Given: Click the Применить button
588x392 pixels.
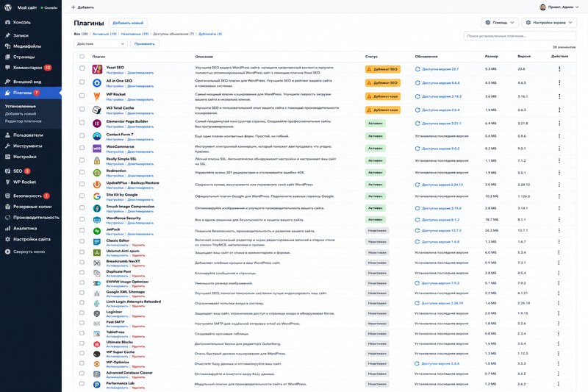Looking at the screenshot, I should (144, 44).
